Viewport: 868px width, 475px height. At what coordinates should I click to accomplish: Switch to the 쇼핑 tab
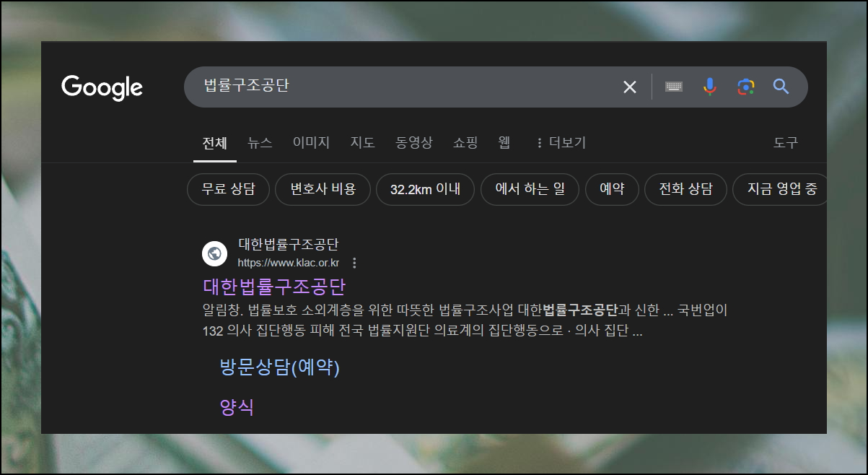tap(465, 143)
